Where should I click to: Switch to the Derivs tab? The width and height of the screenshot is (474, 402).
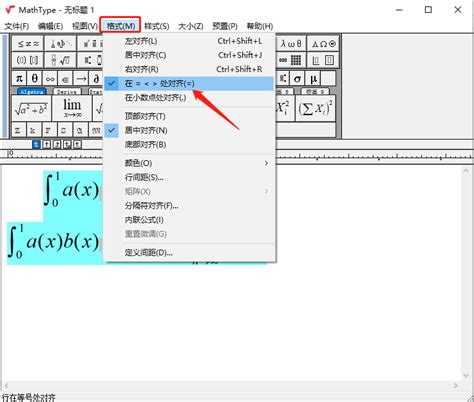coord(67,91)
